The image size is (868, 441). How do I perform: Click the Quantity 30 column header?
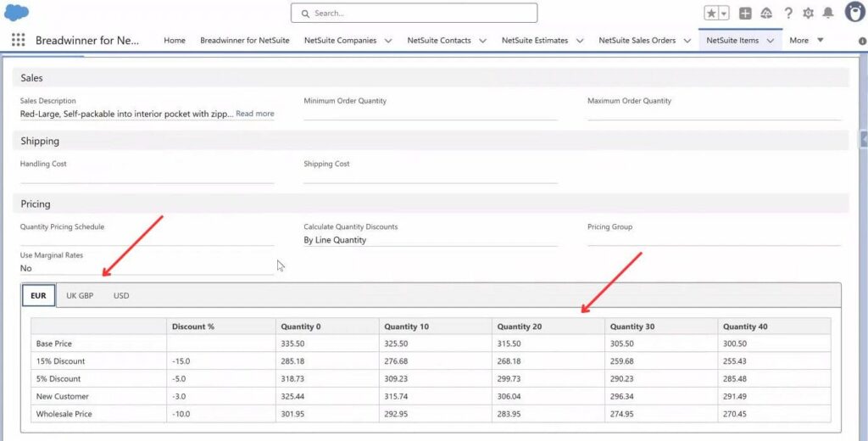coord(661,327)
